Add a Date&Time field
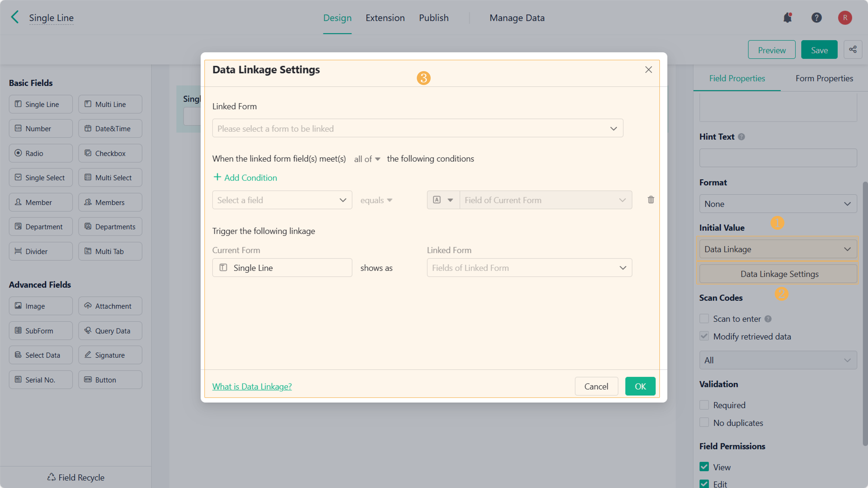This screenshot has height=488, width=868. pos(110,129)
